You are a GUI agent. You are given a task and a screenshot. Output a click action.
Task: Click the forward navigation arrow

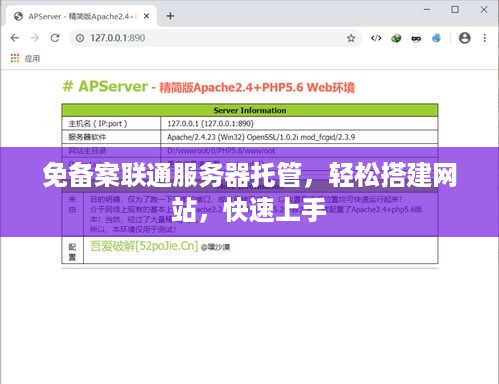coord(35,38)
